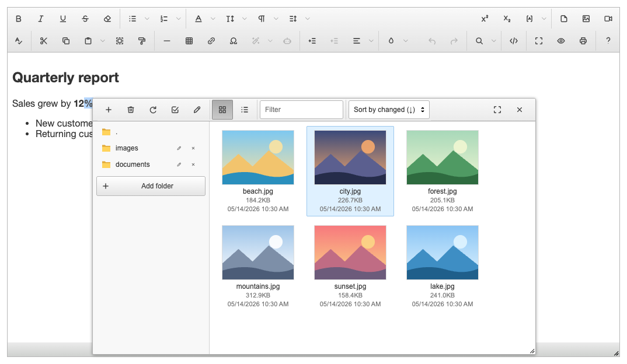Select the lake.jpg thumbnail
Image resolution: width=627 pixels, height=364 pixels.
[443, 253]
